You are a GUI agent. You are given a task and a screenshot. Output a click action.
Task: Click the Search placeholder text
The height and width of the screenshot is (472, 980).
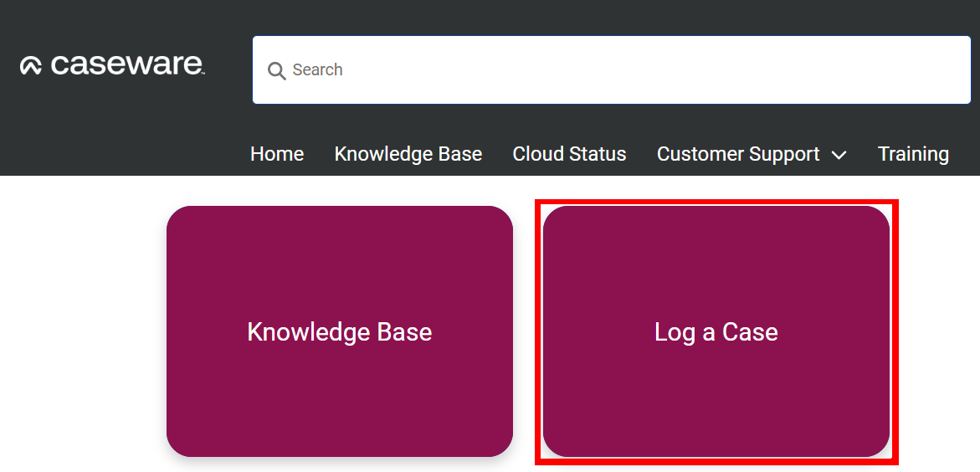pyautogui.click(x=317, y=70)
